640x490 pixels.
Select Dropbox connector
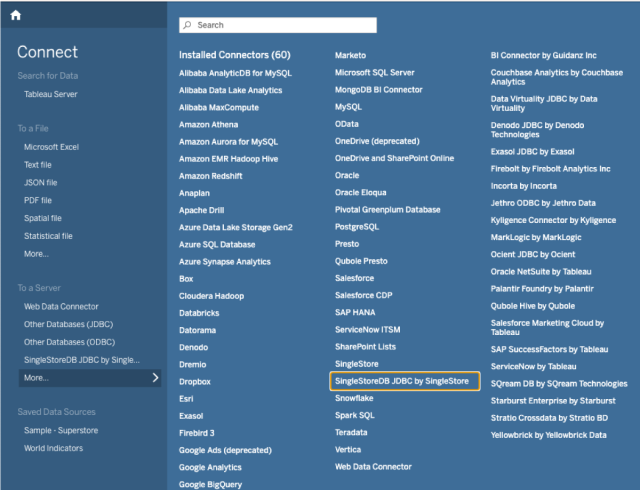coord(195,382)
